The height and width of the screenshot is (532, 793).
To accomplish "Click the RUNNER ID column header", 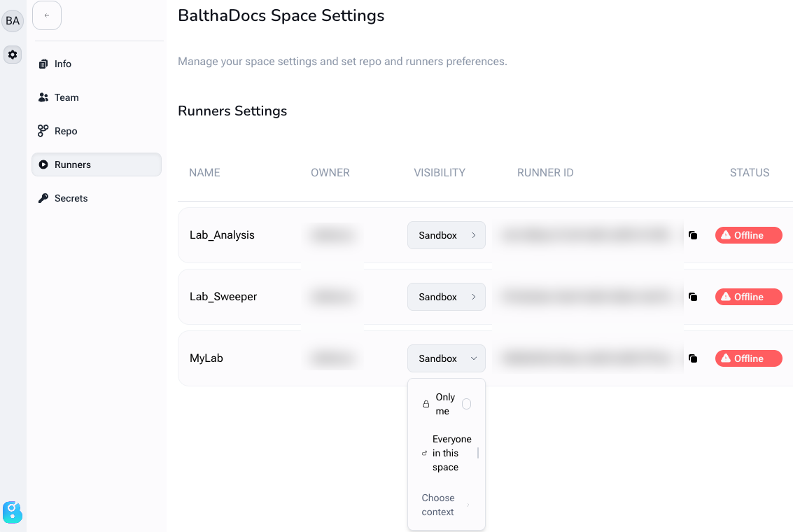I will coord(545,173).
